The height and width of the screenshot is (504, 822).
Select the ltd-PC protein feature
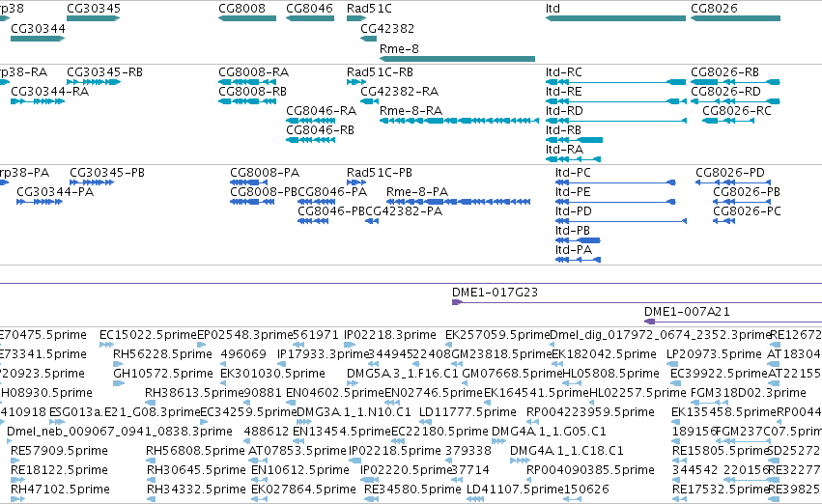pyautogui.click(x=615, y=182)
